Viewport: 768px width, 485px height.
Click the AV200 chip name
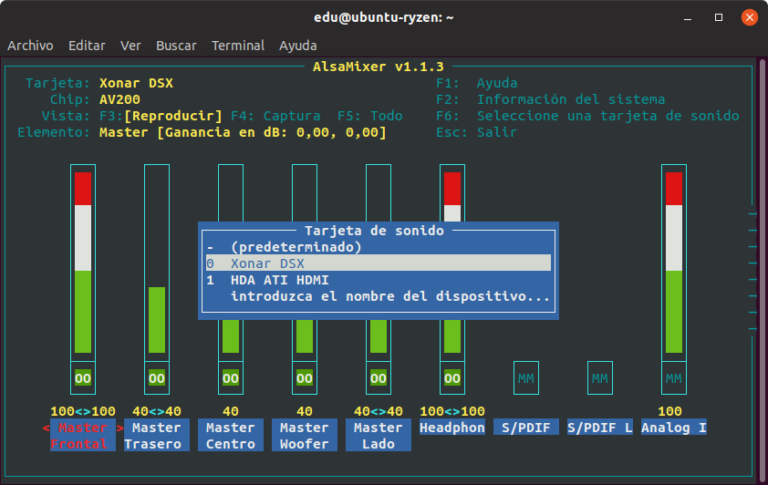[x=120, y=99]
